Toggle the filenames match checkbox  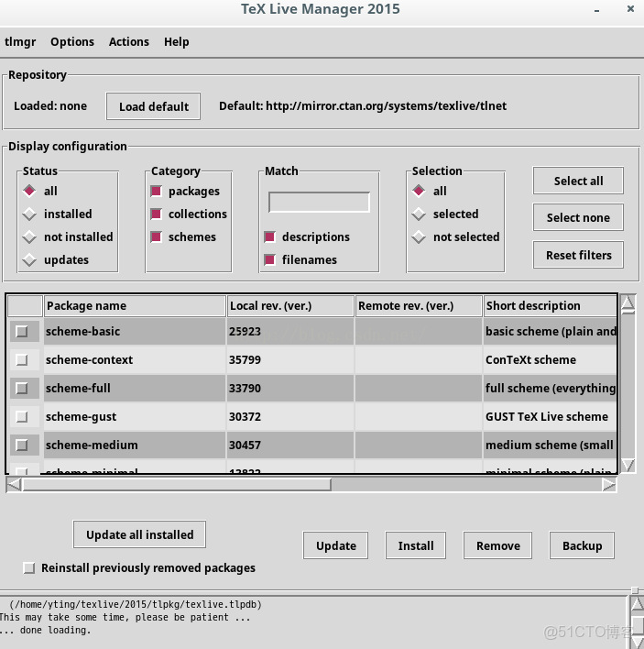coord(270,260)
